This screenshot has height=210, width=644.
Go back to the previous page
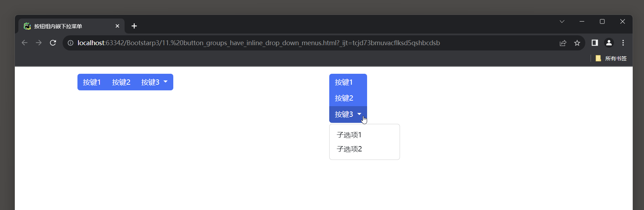24,43
